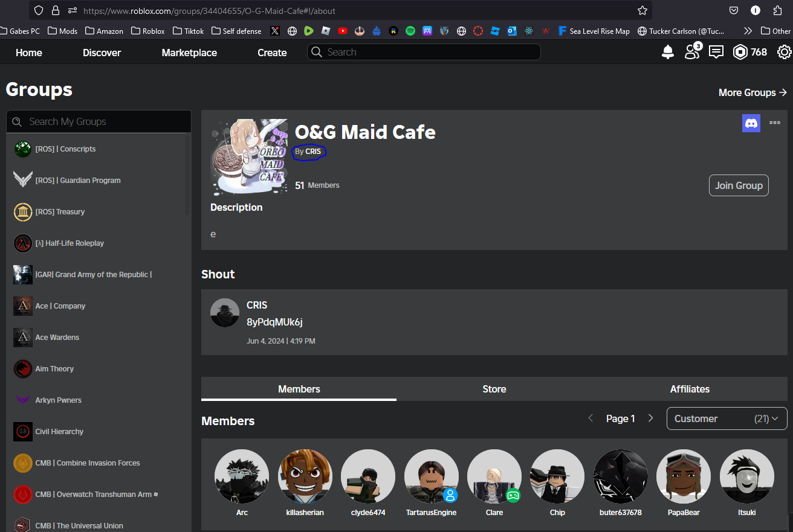Click the Robux balance icon

point(740,53)
